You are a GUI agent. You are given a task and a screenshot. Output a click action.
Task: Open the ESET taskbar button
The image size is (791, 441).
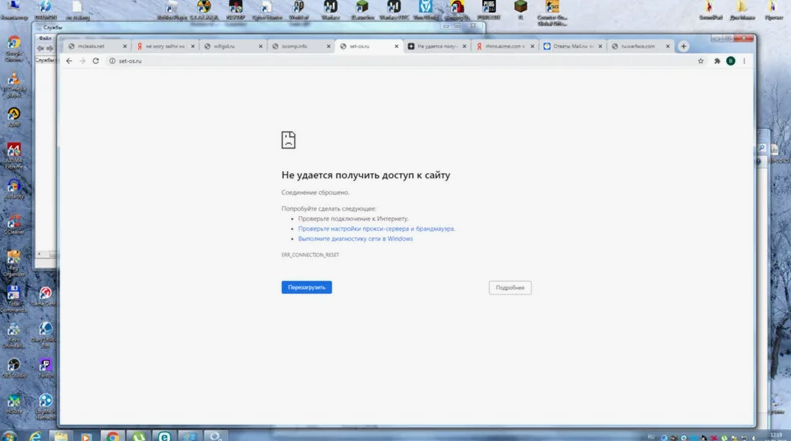[164, 436]
